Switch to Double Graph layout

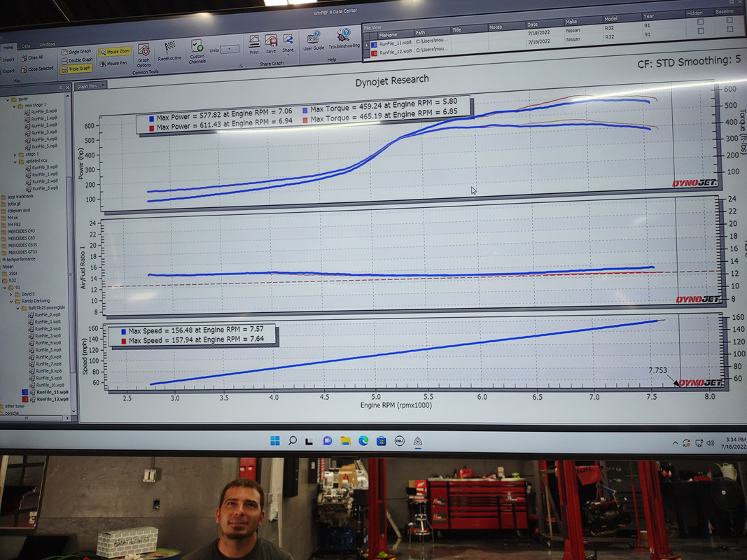pyautogui.click(x=77, y=60)
